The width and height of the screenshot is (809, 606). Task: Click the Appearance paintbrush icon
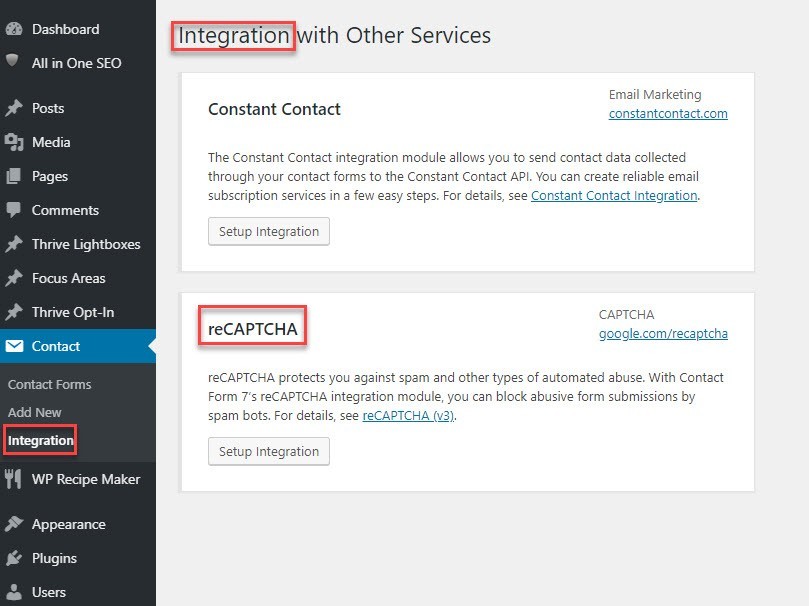coord(14,524)
